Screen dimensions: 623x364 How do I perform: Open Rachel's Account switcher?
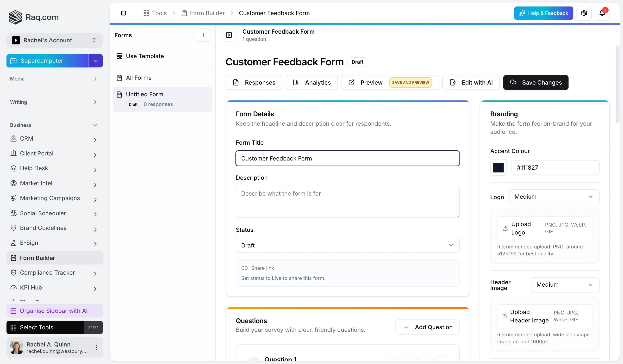tap(54, 40)
